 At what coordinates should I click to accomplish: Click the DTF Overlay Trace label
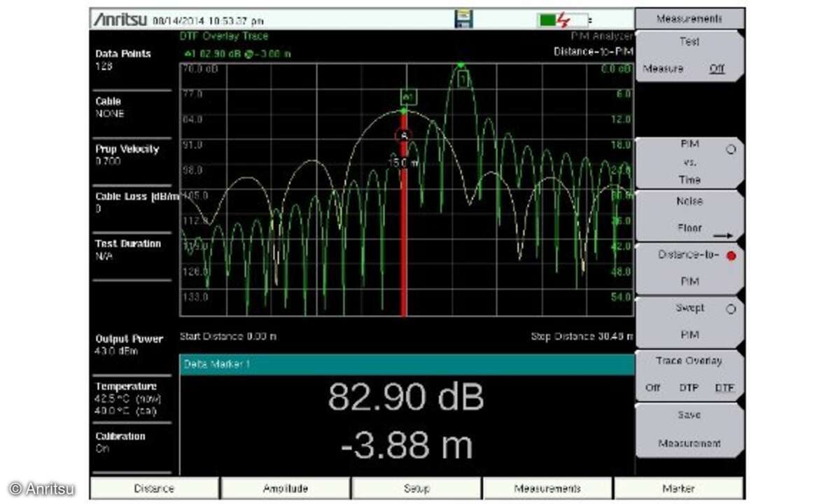click(224, 36)
